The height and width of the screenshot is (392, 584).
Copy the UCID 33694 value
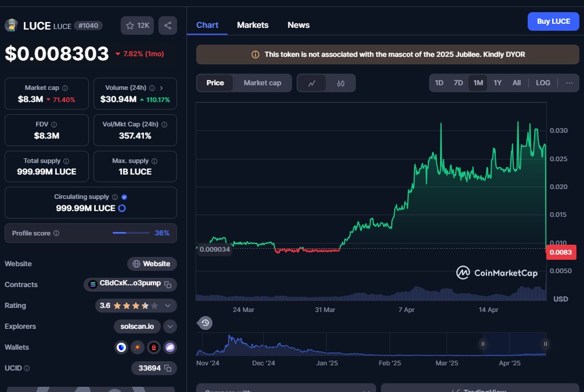[168, 368]
